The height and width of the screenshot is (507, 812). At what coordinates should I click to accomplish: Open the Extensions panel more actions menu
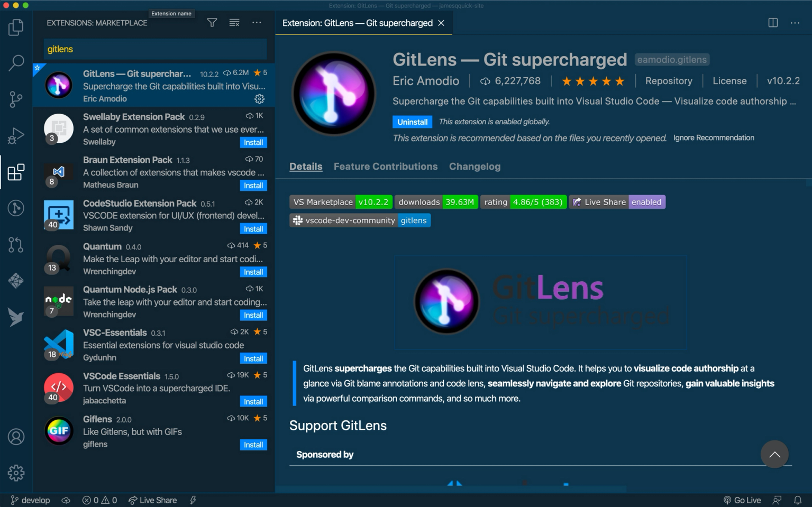click(x=257, y=22)
